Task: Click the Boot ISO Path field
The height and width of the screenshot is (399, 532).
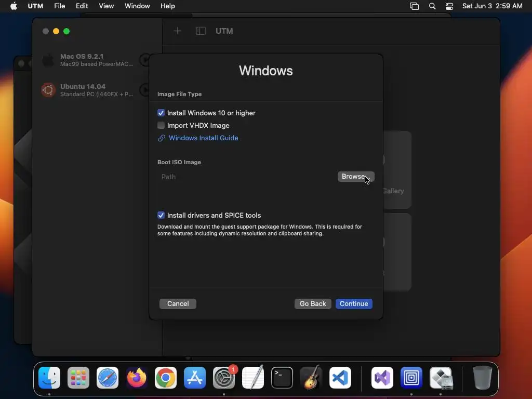Action: pyautogui.click(x=247, y=177)
